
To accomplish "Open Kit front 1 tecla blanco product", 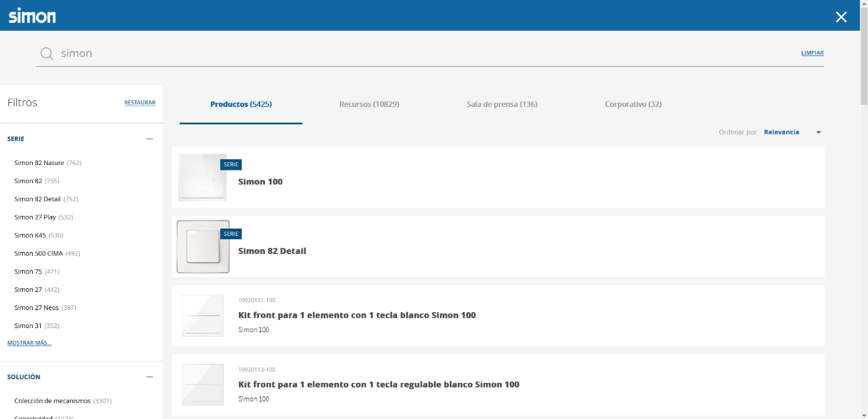I will 357,315.
